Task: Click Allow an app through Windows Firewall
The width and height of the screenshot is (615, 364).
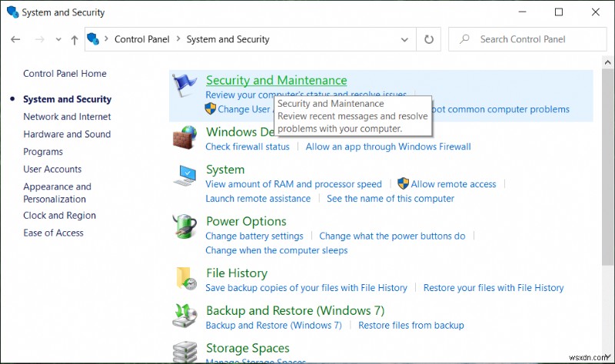Action: 388,147
